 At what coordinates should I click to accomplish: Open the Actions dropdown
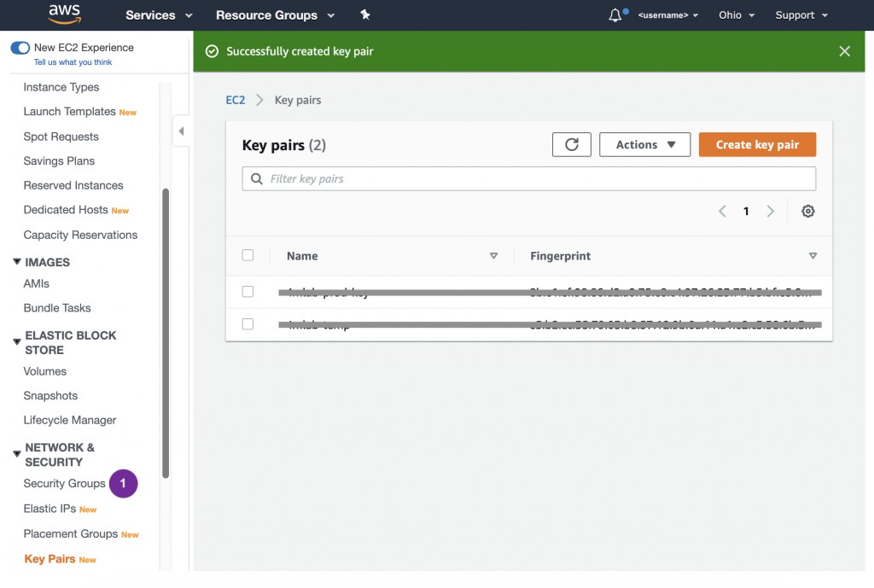click(644, 145)
